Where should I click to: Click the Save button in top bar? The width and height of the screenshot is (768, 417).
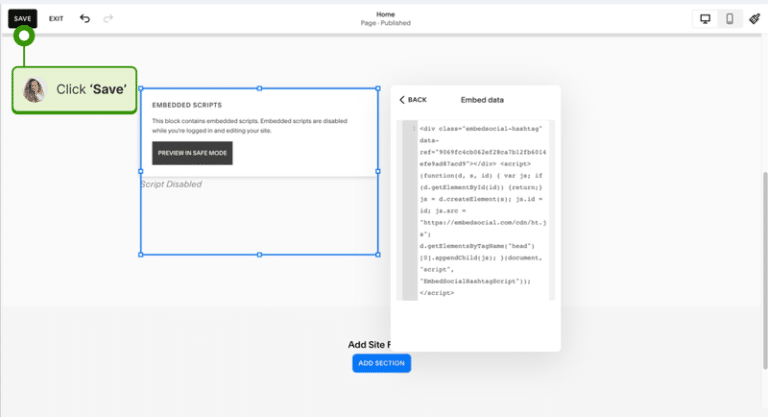coord(22,18)
